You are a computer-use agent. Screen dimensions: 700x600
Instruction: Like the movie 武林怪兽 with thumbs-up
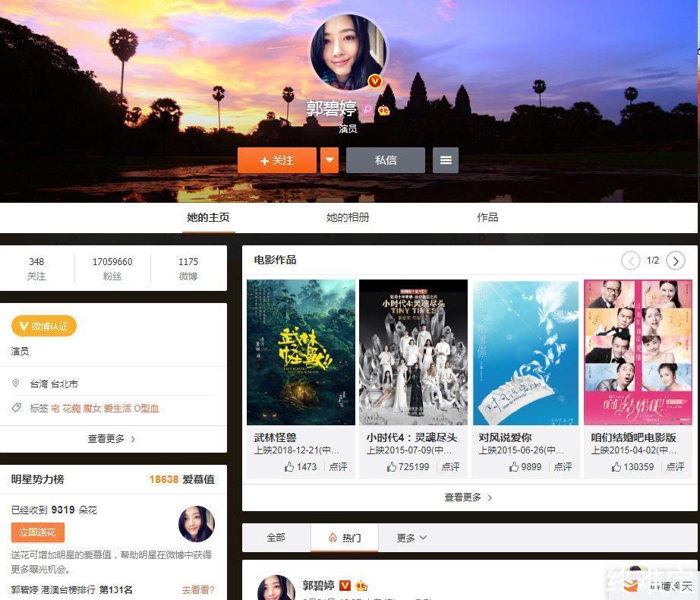(290, 467)
